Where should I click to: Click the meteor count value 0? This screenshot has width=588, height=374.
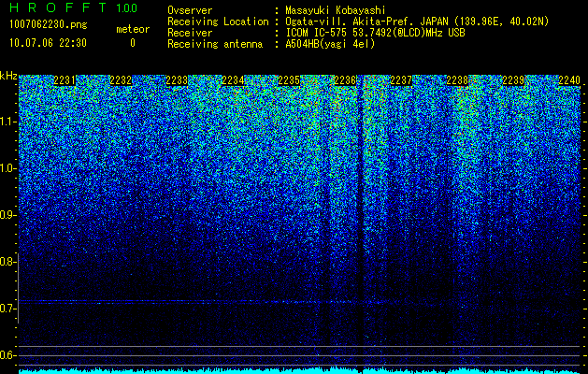point(133,43)
